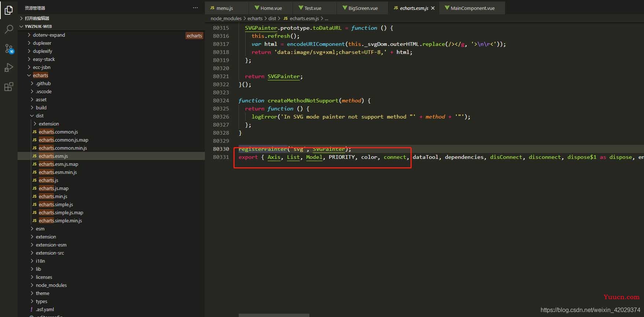The width and height of the screenshot is (644, 317).
Task: Close the echarts.esm.js editor tab
Action: coord(433,8)
